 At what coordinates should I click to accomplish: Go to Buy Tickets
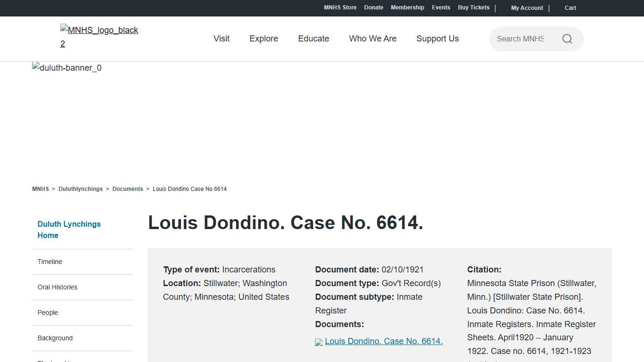(x=473, y=8)
